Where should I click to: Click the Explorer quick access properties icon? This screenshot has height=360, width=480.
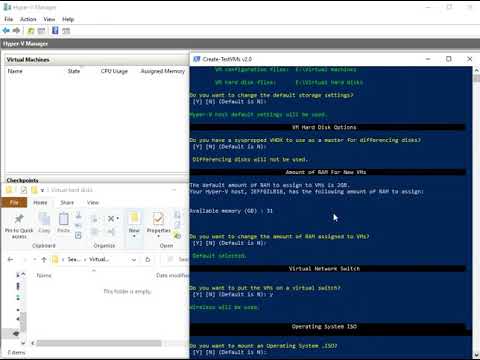click(x=24, y=190)
